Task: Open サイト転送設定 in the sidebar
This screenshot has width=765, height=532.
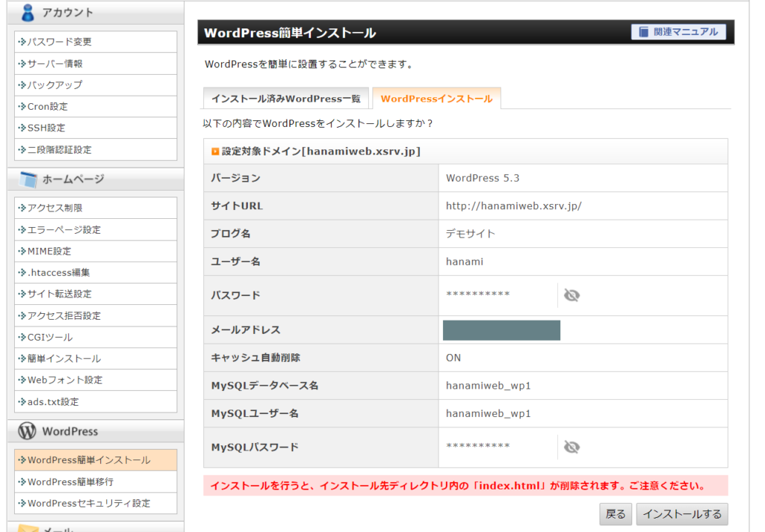Action: coord(96,294)
